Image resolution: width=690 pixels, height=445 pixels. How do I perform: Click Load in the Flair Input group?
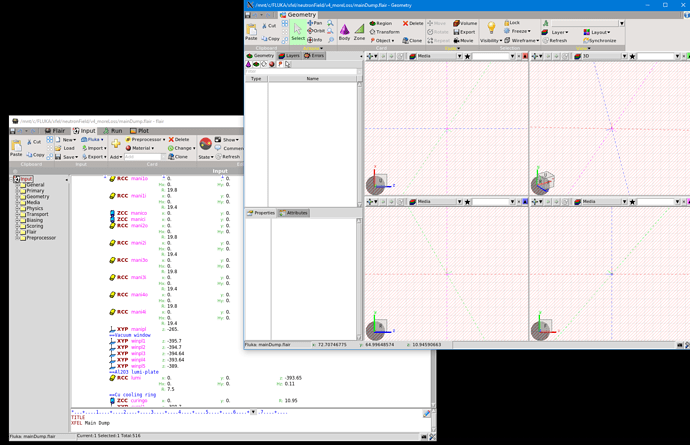(x=66, y=148)
